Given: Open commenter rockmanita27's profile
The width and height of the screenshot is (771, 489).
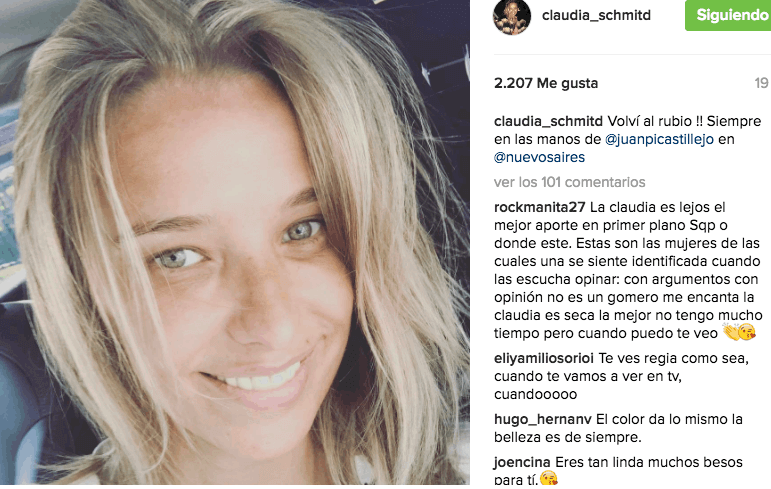Looking at the screenshot, I should (539, 207).
